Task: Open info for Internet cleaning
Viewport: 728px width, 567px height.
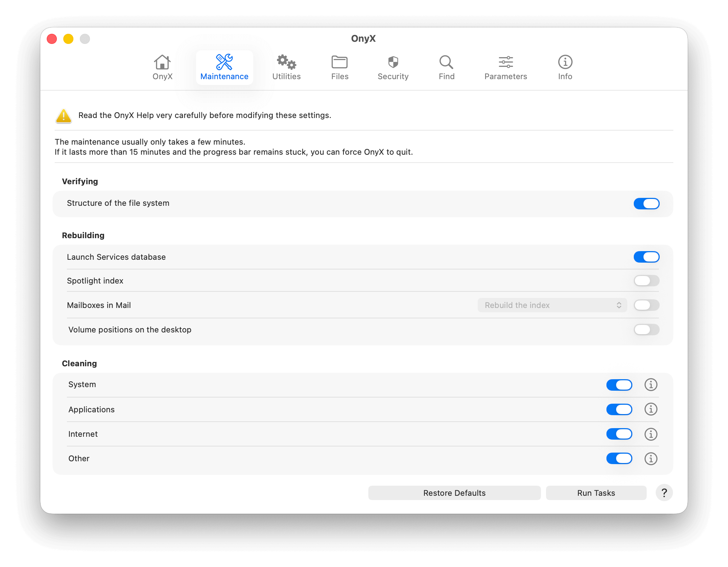Action: (x=651, y=434)
